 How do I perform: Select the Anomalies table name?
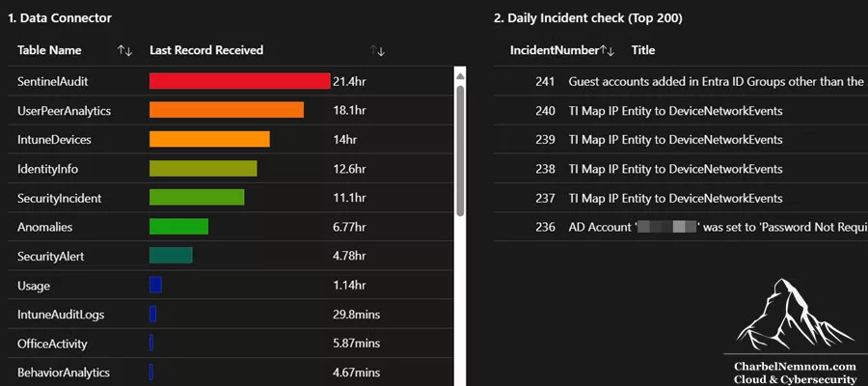(44, 227)
